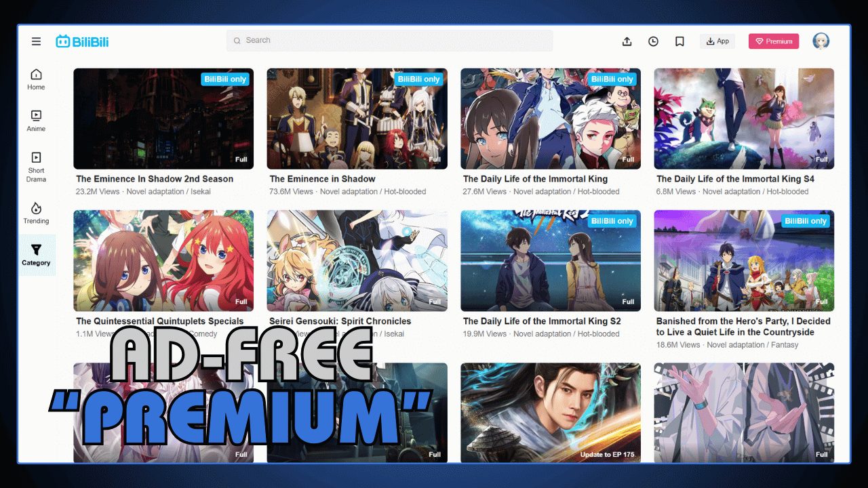Screen dimensions: 868x488
Task: Open watch history via the clock icon
Action: (653, 41)
